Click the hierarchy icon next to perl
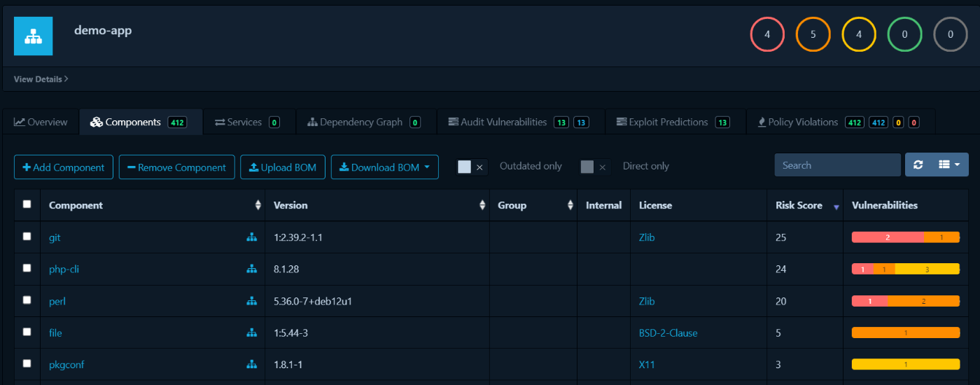980x385 pixels. pos(251,301)
